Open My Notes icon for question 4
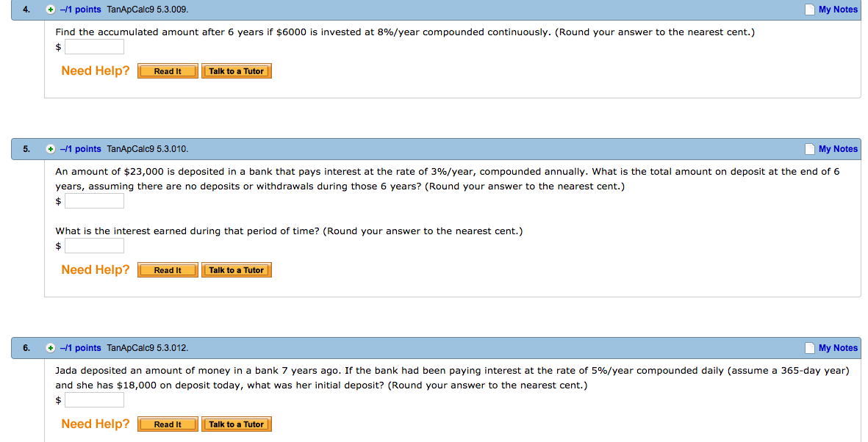 (x=811, y=10)
